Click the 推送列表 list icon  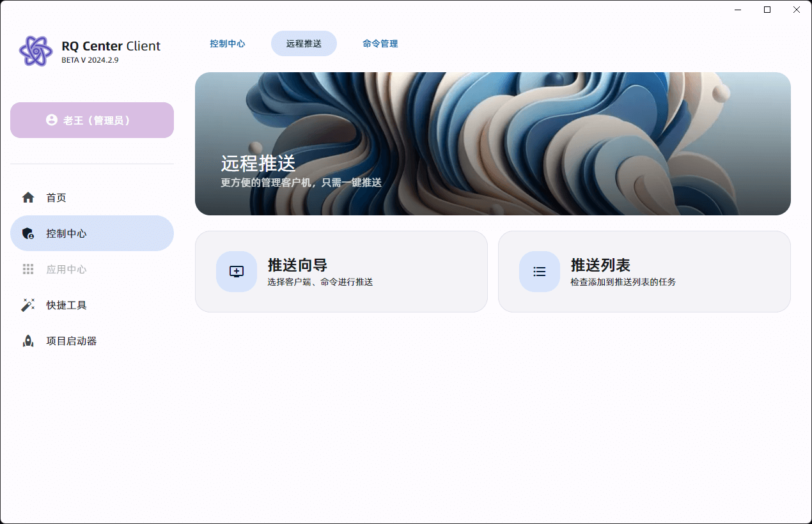coord(539,271)
